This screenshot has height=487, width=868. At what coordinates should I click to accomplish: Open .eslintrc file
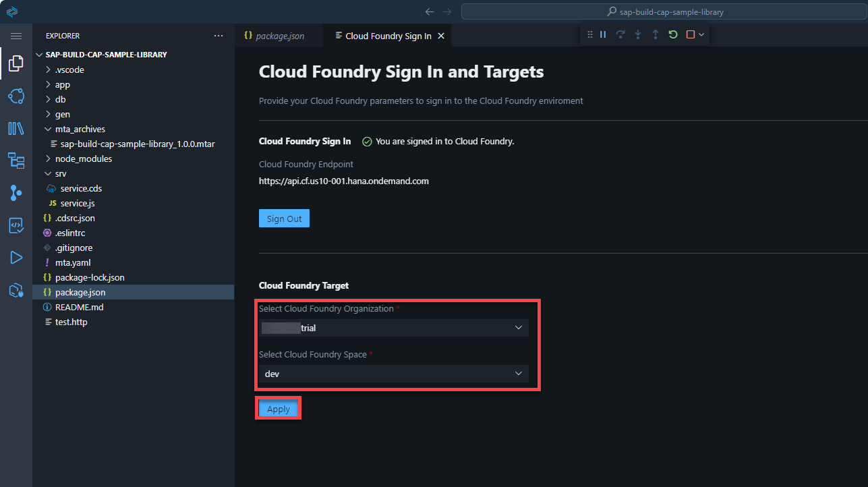133,233
